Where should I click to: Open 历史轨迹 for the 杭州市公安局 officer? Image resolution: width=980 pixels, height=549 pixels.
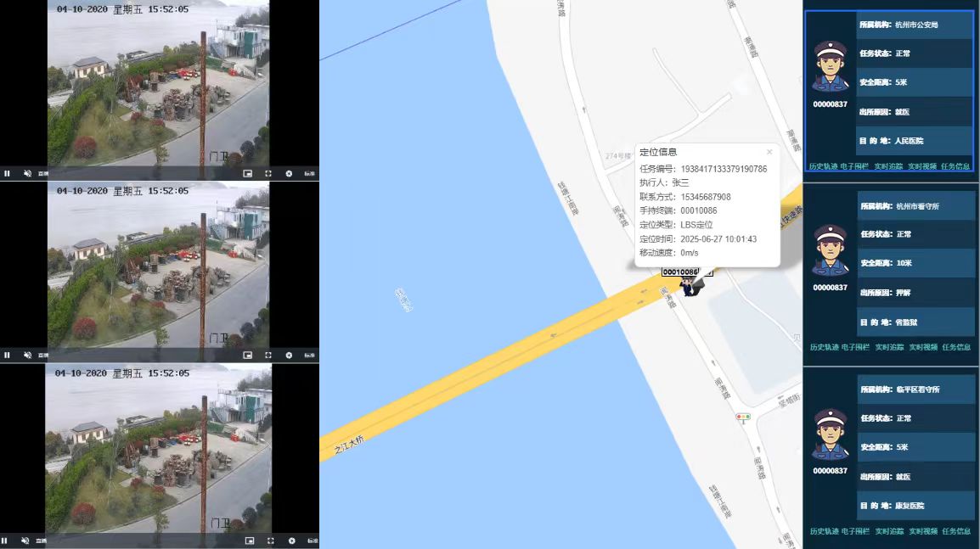[x=823, y=166]
